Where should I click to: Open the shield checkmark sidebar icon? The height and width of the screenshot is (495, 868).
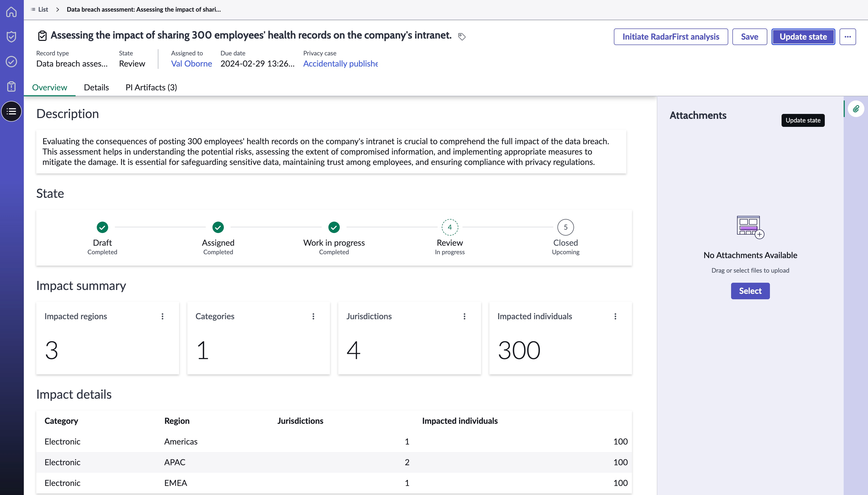12,37
